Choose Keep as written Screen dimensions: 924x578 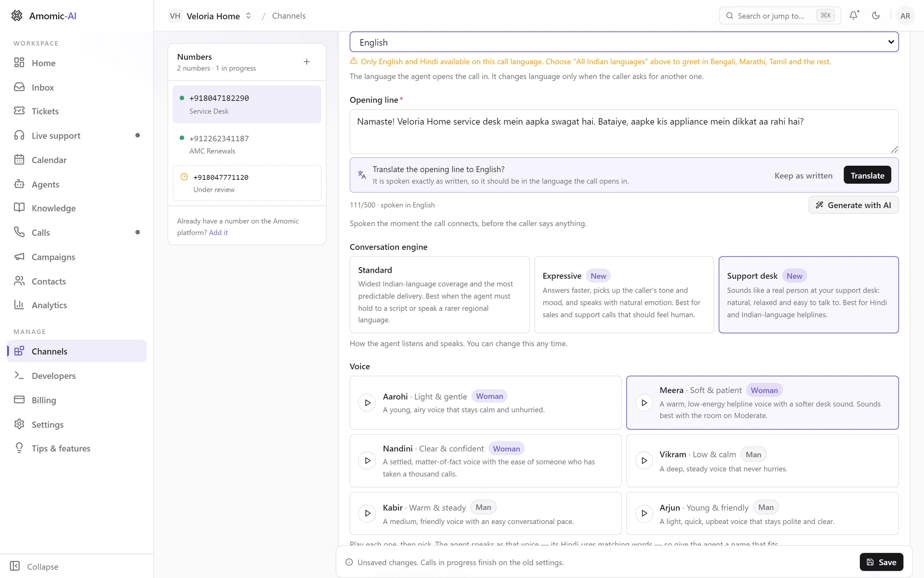click(x=803, y=176)
